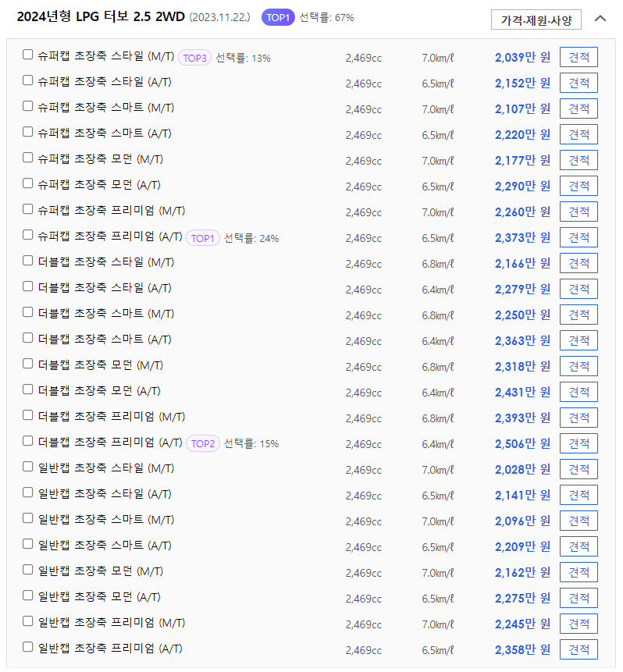Click 견적 for 슈퍼캡 초장축 모던 (M/T)
This screenshot has width=623, height=672.
tap(578, 160)
